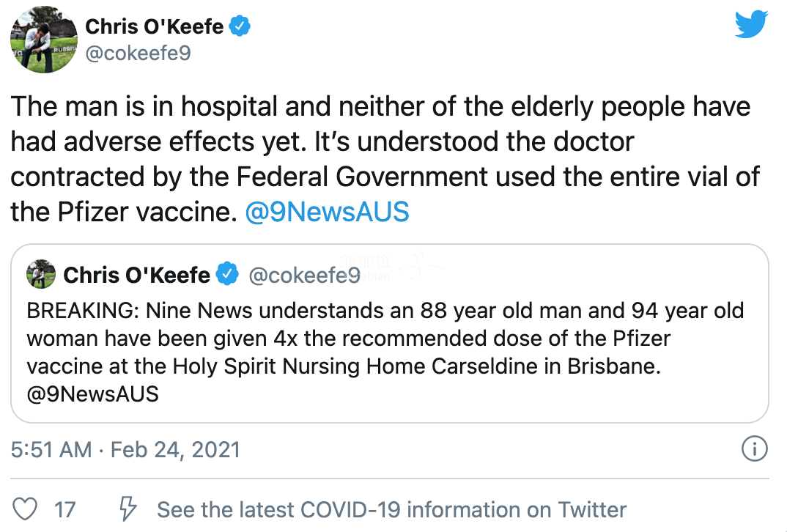See the latest COVID-19 information on Twitter
The width and height of the screenshot is (787, 532).
tap(392, 510)
